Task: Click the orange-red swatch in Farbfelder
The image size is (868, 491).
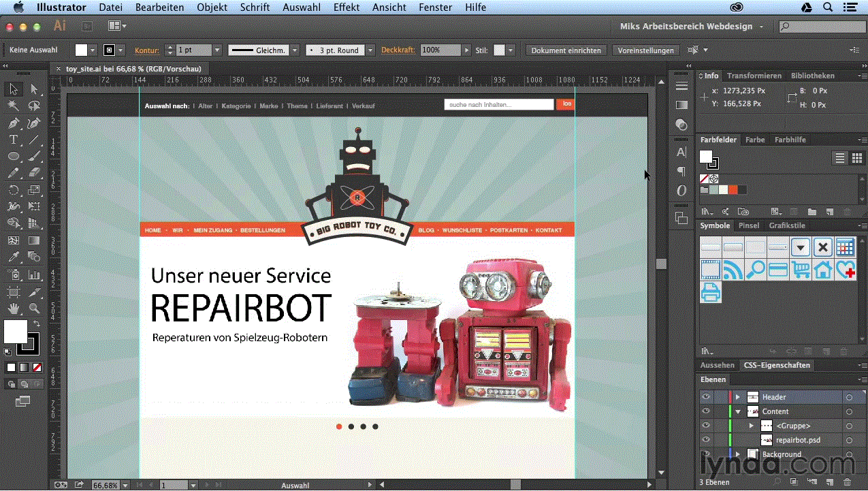Action: point(733,190)
